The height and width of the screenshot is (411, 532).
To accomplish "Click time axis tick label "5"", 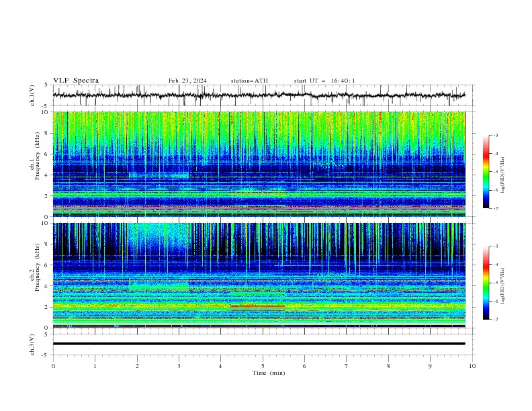I will (263, 366).
